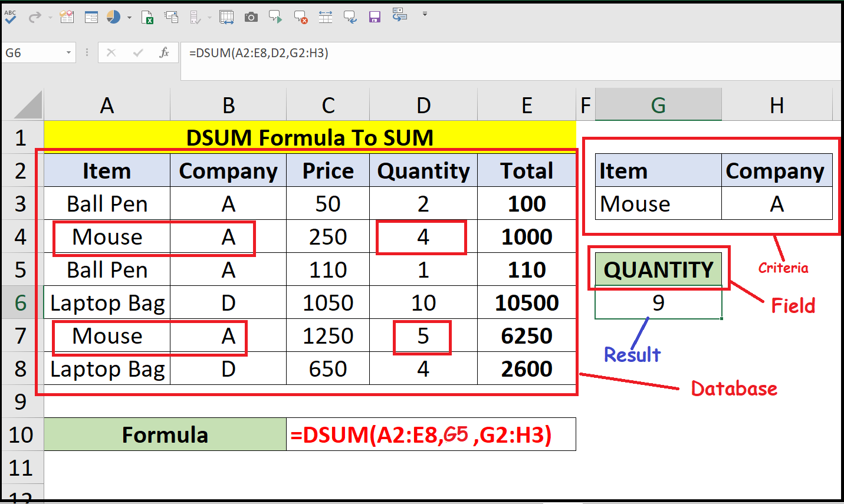Click the Camera screenshot tool icon

click(x=251, y=17)
